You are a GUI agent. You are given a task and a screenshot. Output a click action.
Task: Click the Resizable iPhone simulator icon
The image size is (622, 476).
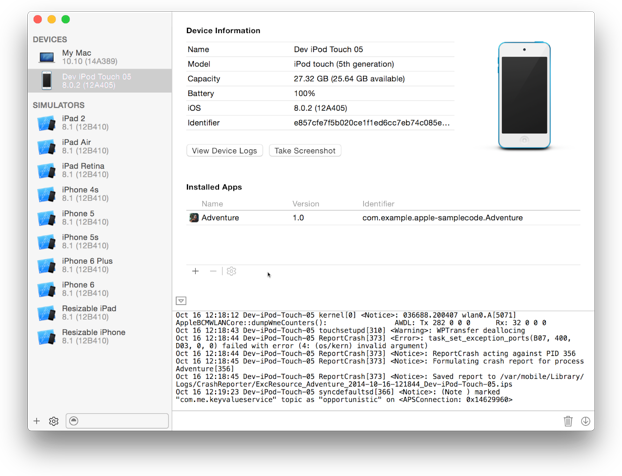click(46, 338)
